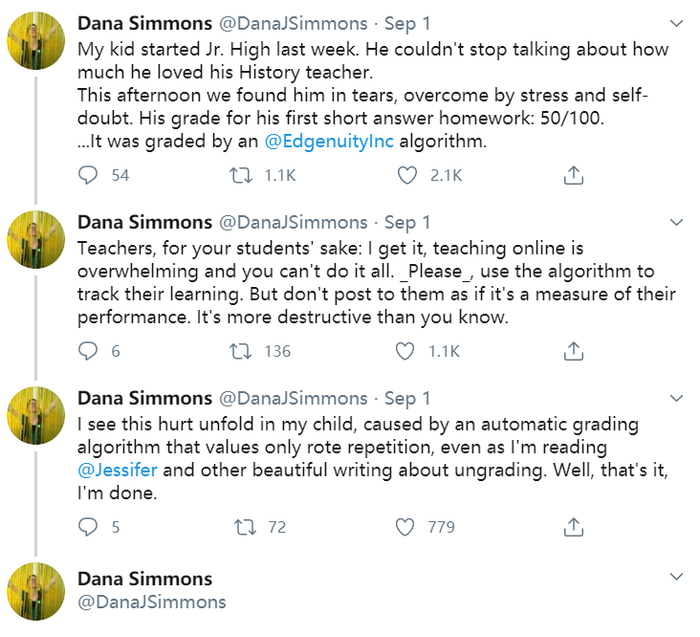The height and width of the screenshot is (637, 700).
Task: Share the tweet mentioning @Jessifer
Action: (573, 526)
